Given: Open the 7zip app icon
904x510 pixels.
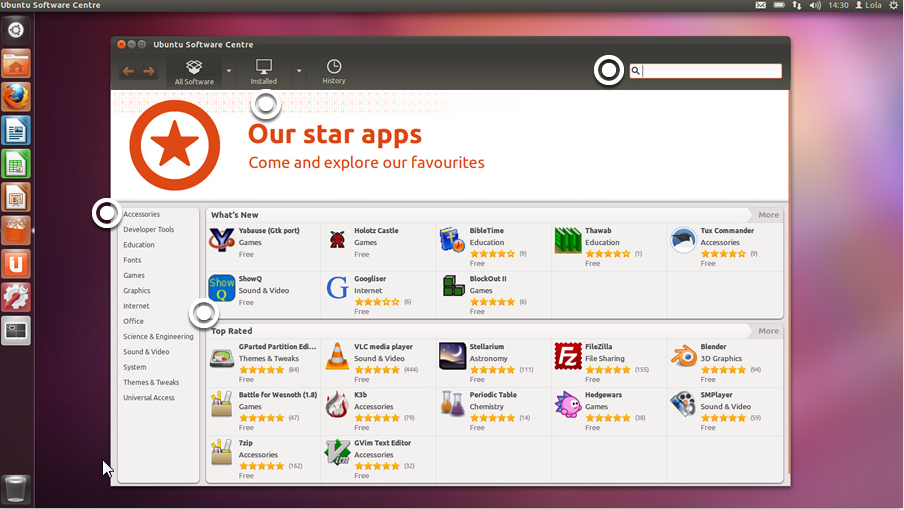Looking at the screenshot, I should coord(221,452).
